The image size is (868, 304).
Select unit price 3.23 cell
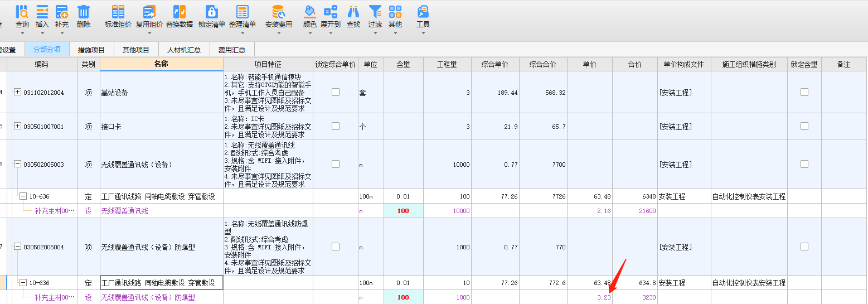[590, 297]
